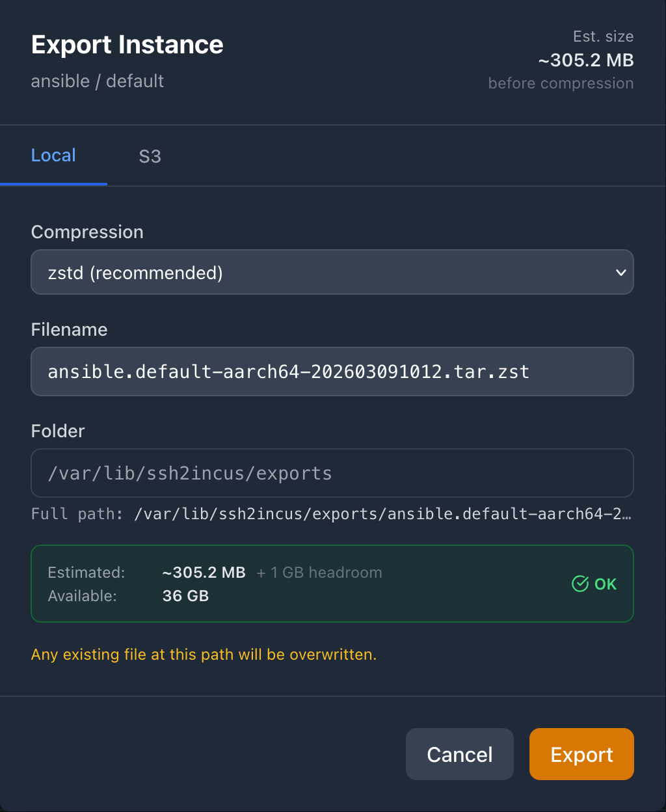666x812 pixels.
Task: Click the green OK status text
Action: pos(606,584)
